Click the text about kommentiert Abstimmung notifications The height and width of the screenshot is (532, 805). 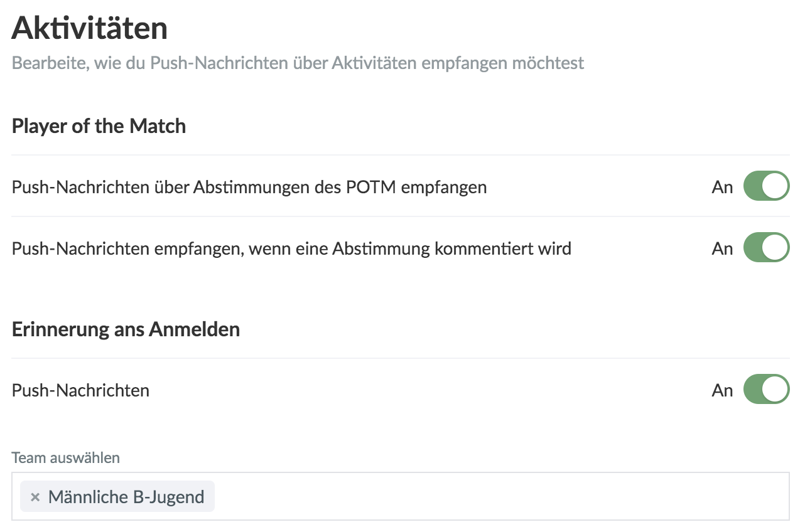(291, 248)
